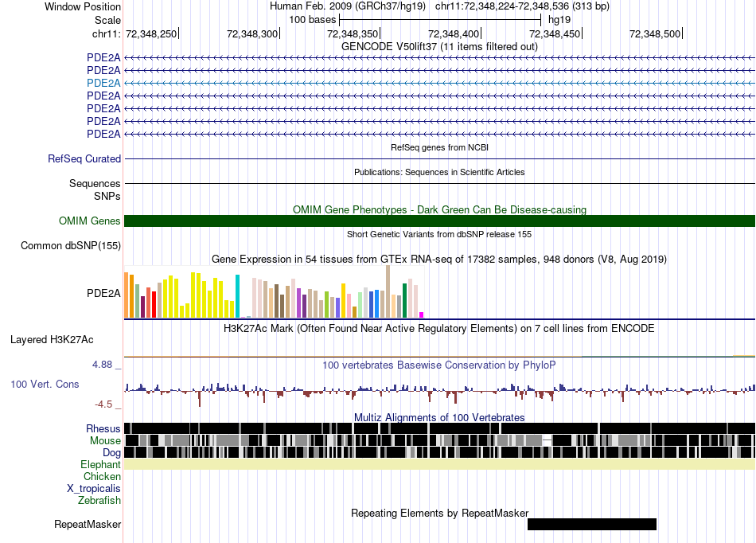Open the GTEx Gene Expression track title
Image resolution: width=756 pixels, height=543 pixels.
click(x=439, y=259)
